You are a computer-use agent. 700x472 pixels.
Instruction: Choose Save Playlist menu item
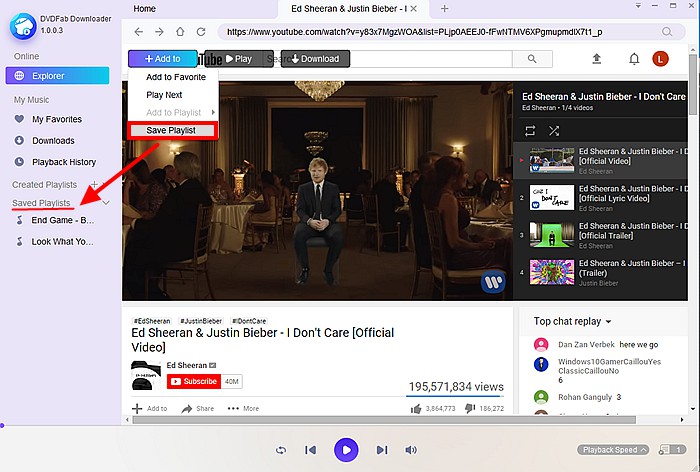tap(172, 130)
